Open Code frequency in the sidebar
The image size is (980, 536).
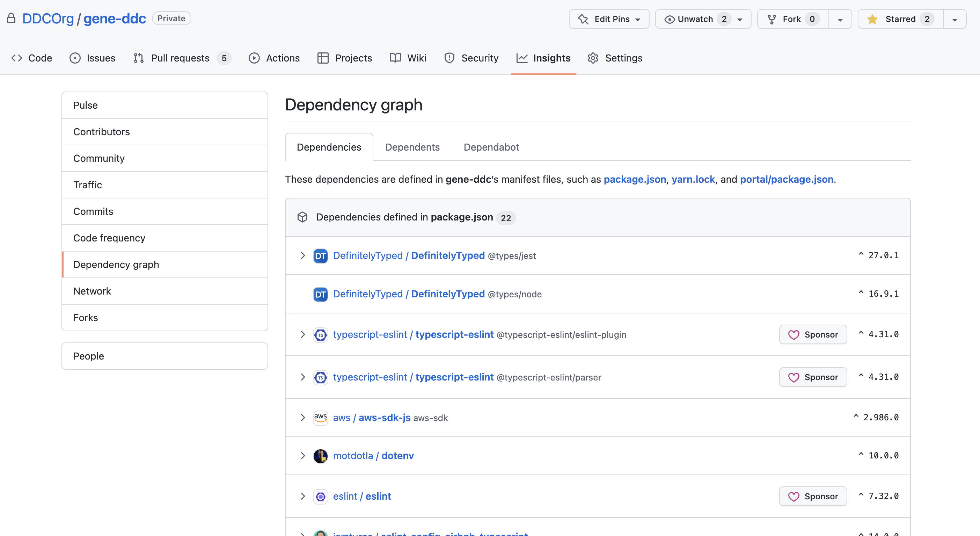click(165, 238)
